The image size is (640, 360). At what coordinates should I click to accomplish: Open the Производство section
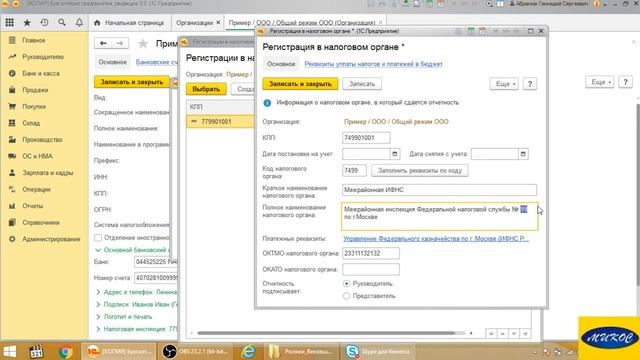coord(42,140)
